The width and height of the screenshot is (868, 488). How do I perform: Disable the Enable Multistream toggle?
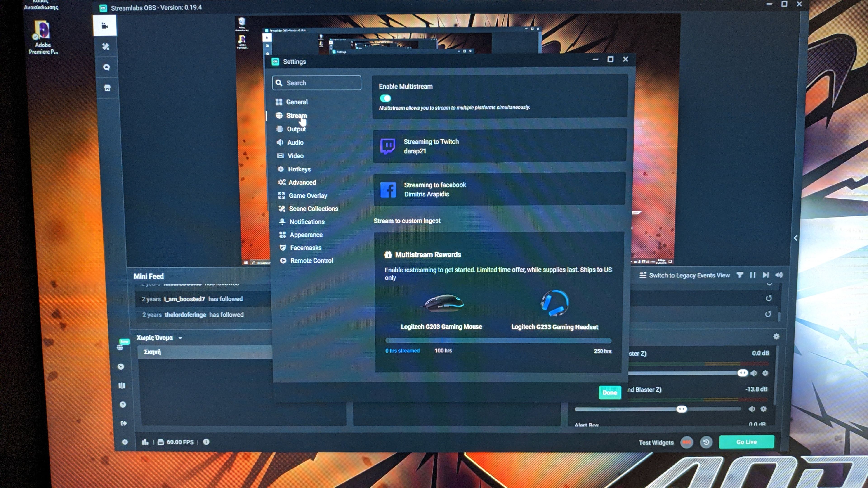[385, 98]
